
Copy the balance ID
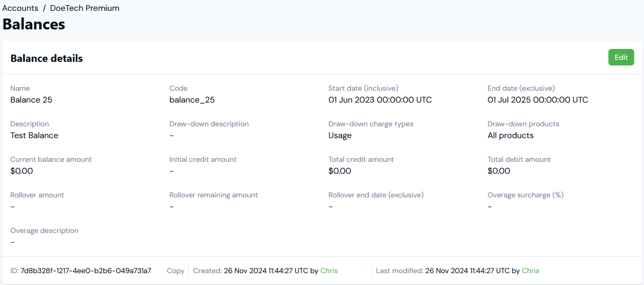click(x=175, y=271)
